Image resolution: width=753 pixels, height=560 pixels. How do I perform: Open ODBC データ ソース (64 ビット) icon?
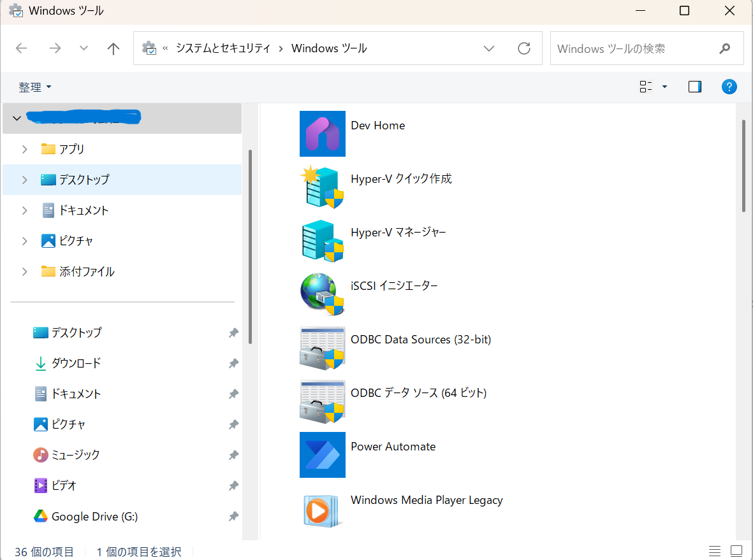[322, 401]
